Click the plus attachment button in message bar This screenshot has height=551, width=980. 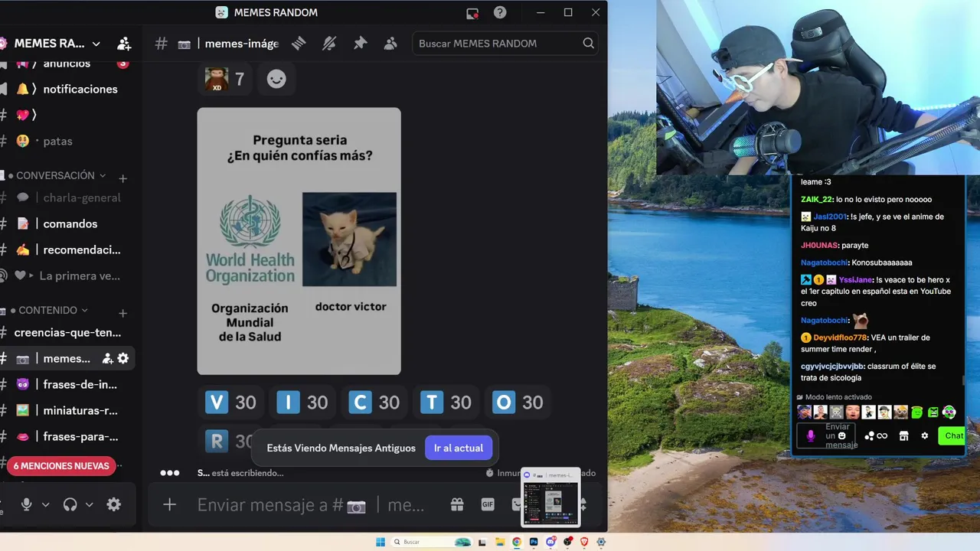coord(170,504)
